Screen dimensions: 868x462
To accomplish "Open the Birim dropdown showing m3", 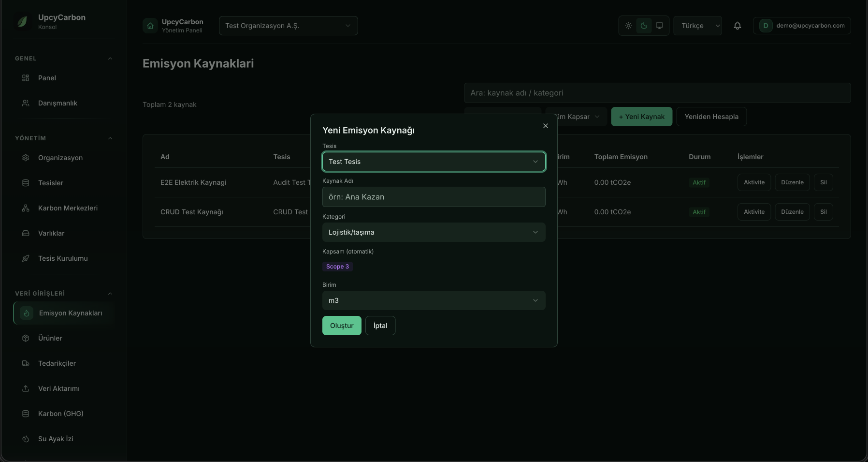I will pos(434,300).
